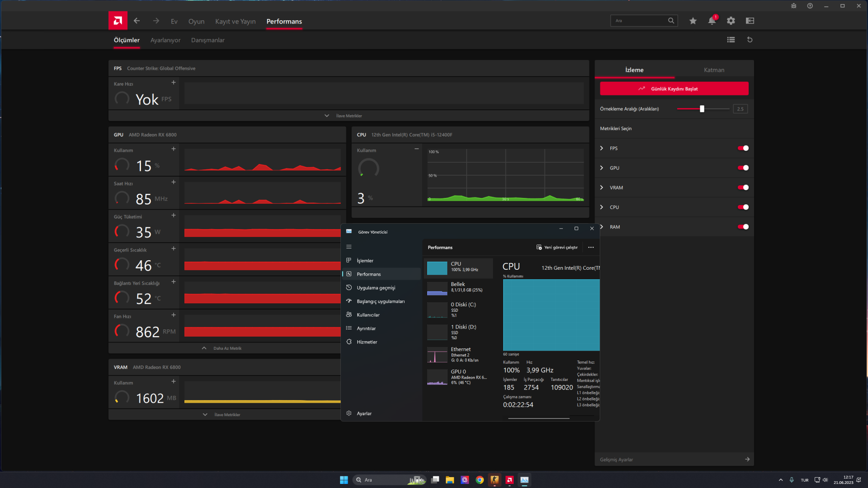Adjust the Örnekleme Aralığı slider handle

tap(702, 109)
